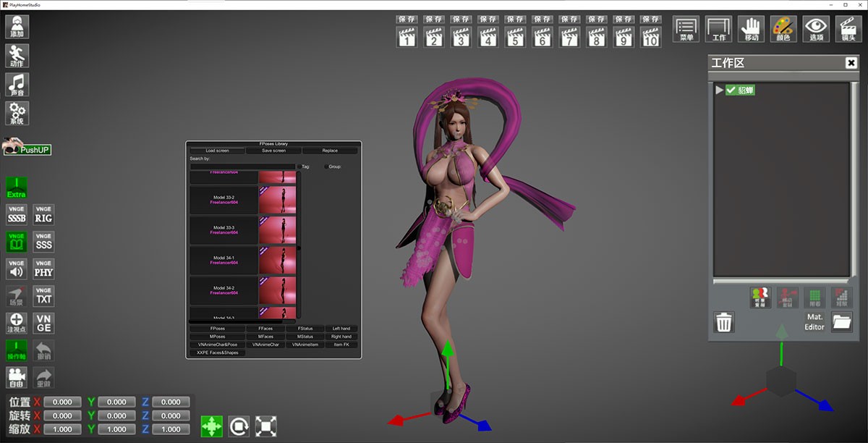The image size is (868, 443).
Task: Expand the 貂蝉 tree node arrow
Action: point(719,90)
